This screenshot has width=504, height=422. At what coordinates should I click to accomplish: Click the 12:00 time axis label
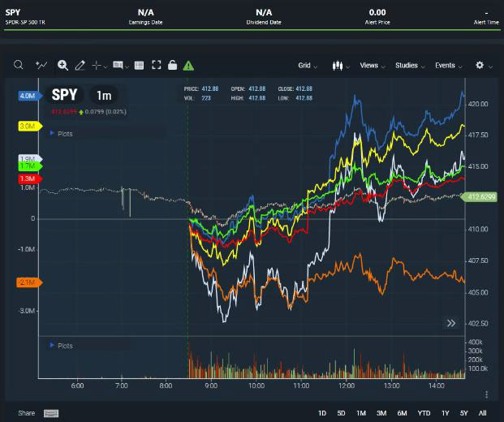(x=347, y=385)
